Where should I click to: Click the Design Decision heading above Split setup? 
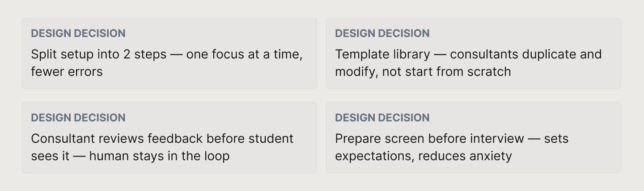click(78, 33)
